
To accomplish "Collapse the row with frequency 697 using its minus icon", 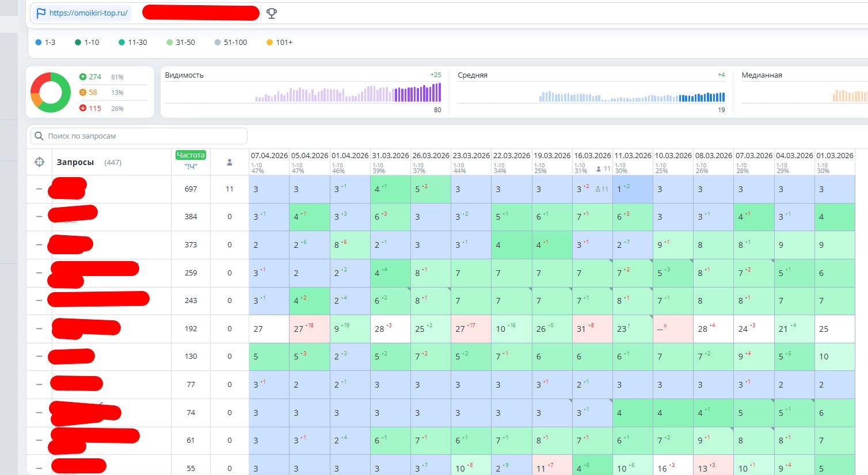I will [39, 189].
